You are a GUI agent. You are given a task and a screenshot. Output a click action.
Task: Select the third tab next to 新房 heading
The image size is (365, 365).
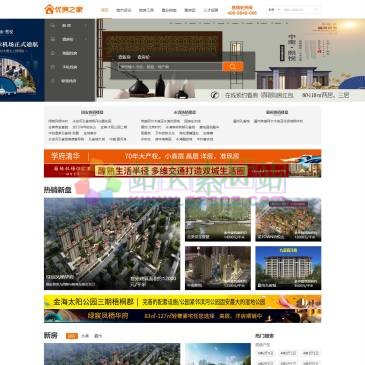point(98,336)
